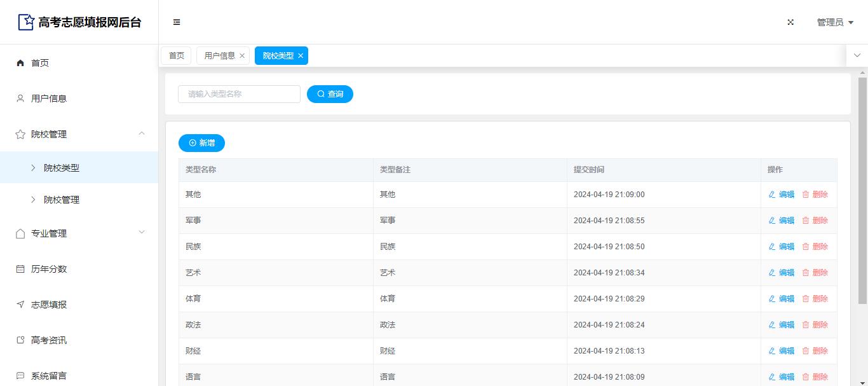
Task: Toggle the sidebar collapse hamburger icon
Action: point(177,22)
